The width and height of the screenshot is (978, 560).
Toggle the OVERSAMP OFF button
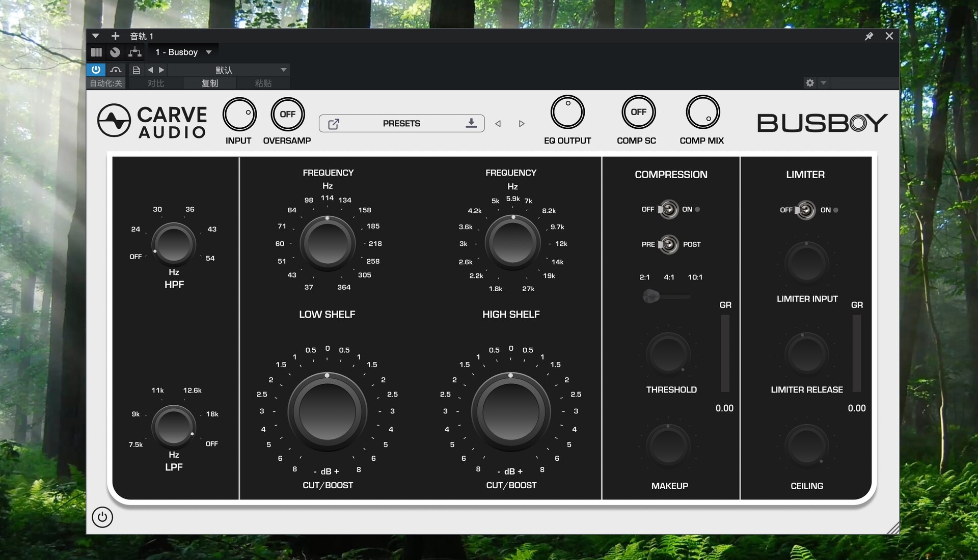(287, 115)
